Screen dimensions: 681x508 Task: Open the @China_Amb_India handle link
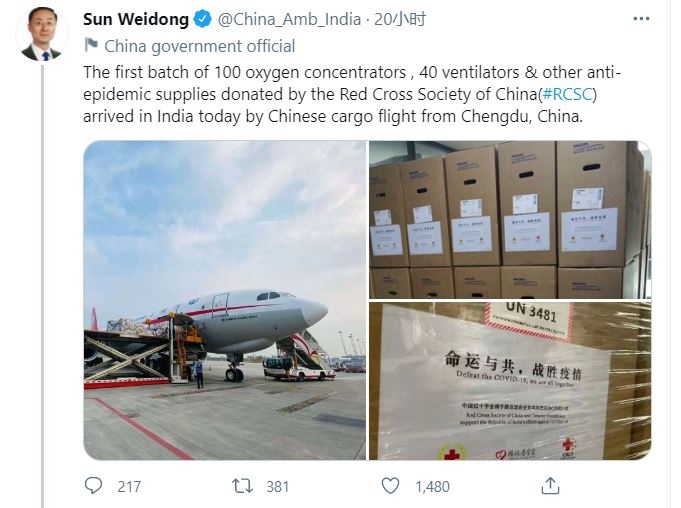[289, 20]
